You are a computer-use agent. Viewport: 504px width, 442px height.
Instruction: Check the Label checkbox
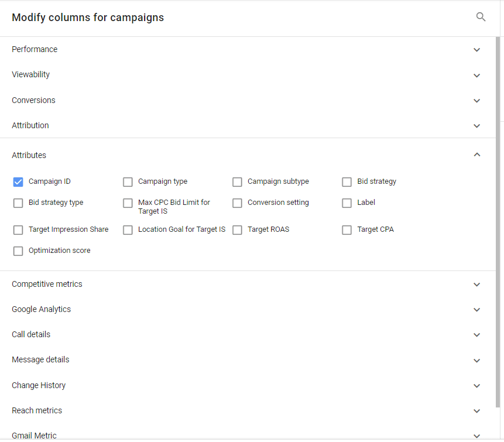(x=347, y=203)
